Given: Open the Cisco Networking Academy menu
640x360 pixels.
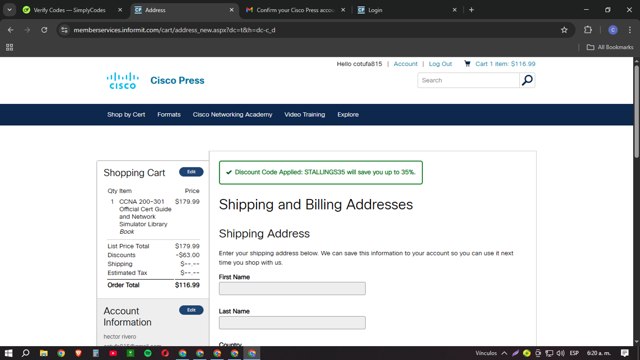Looking at the screenshot, I should [232, 115].
